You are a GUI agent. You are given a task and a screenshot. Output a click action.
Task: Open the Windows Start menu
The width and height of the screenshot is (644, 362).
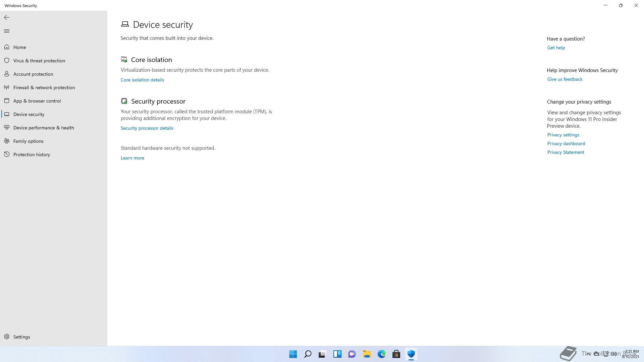(x=293, y=354)
